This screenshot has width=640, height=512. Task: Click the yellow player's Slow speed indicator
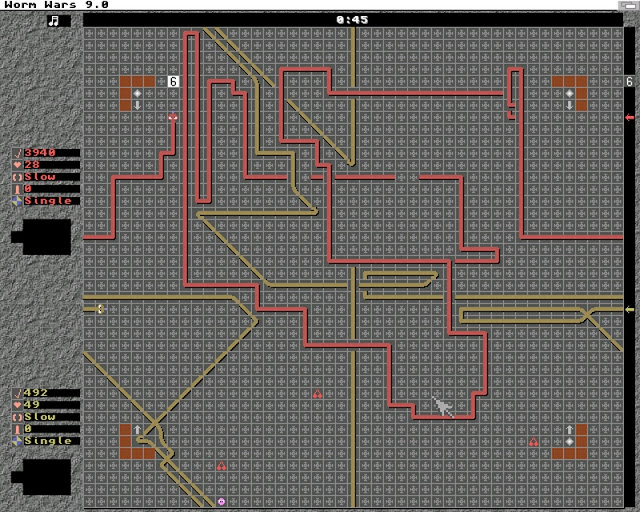click(x=40, y=417)
